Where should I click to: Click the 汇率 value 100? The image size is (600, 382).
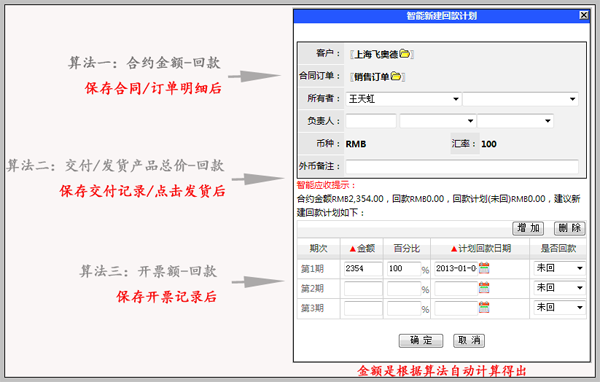click(x=489, y=144)
